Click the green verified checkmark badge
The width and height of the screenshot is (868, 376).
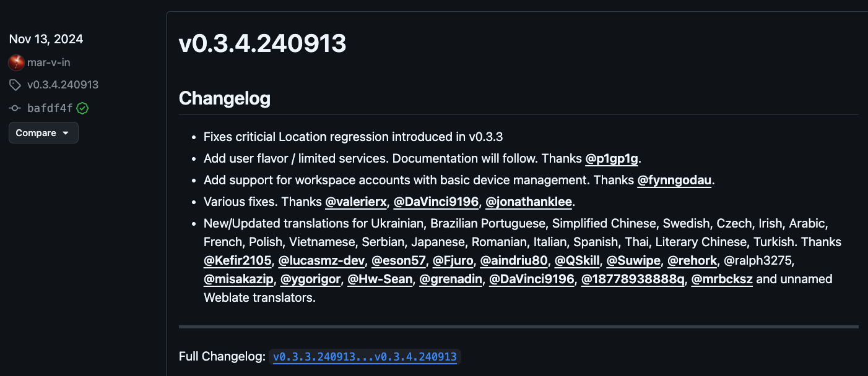[x=82, y=108]
